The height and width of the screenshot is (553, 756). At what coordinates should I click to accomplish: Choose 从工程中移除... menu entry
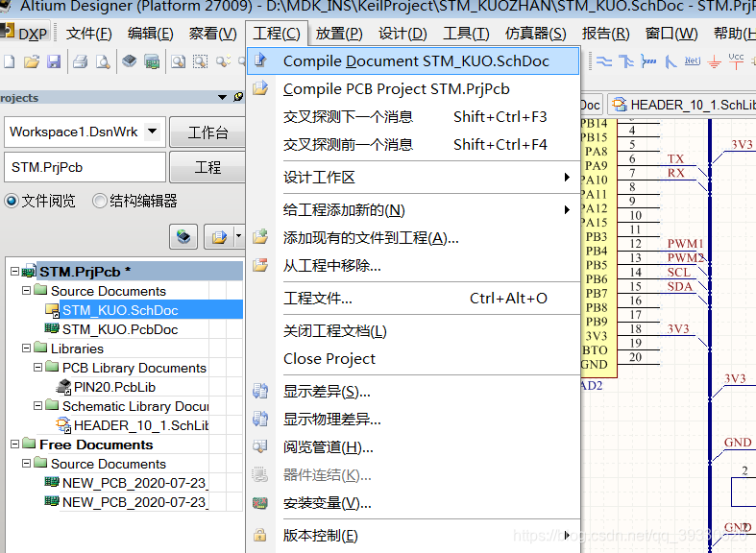[414, 265]
